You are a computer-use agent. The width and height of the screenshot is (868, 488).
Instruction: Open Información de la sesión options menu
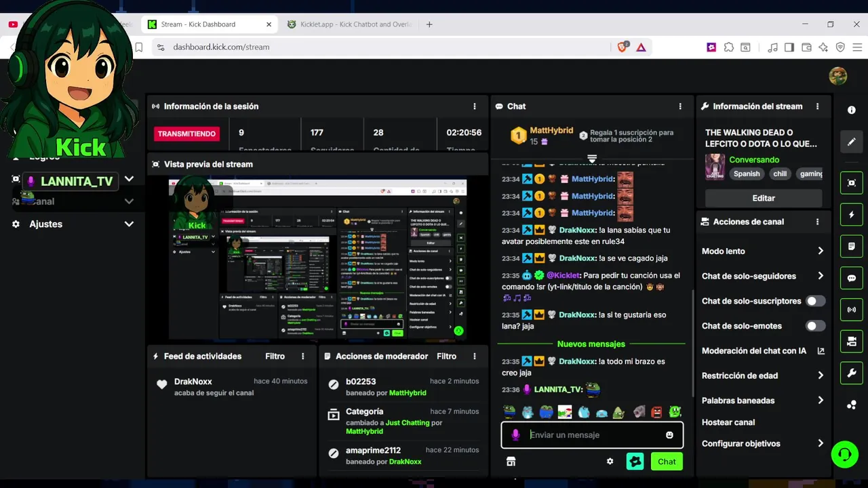tap(475, 106)
